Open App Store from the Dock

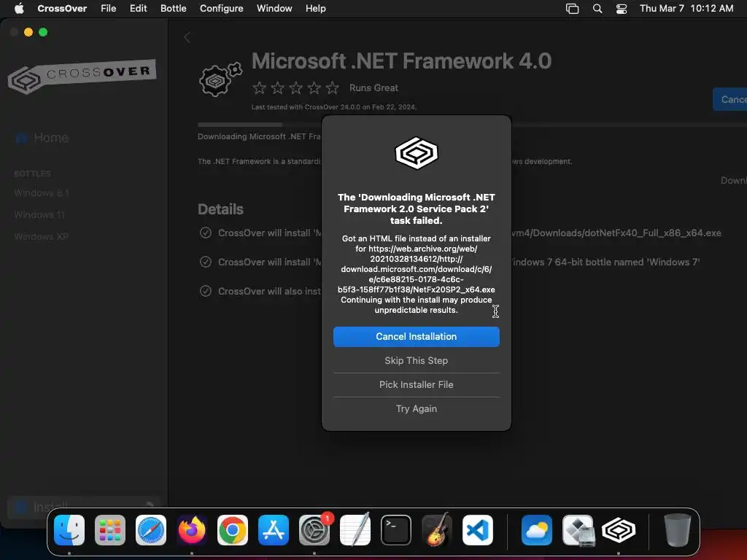(x=274, y=530)
